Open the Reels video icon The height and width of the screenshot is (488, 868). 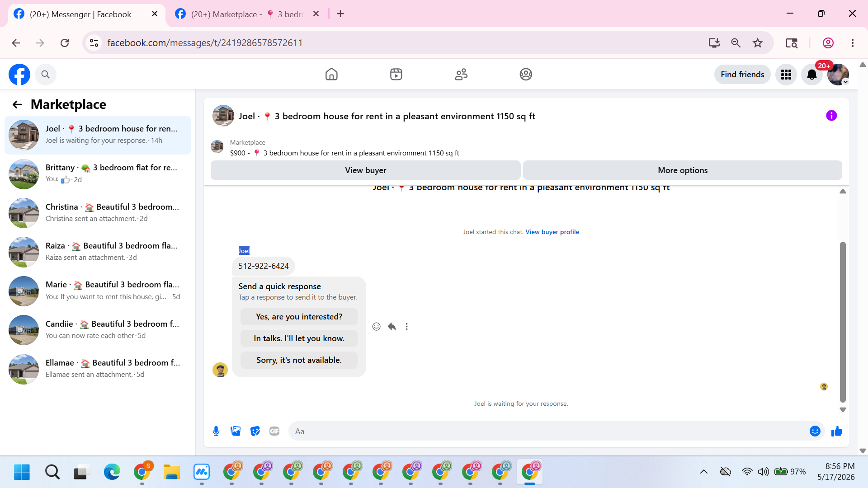396,74
